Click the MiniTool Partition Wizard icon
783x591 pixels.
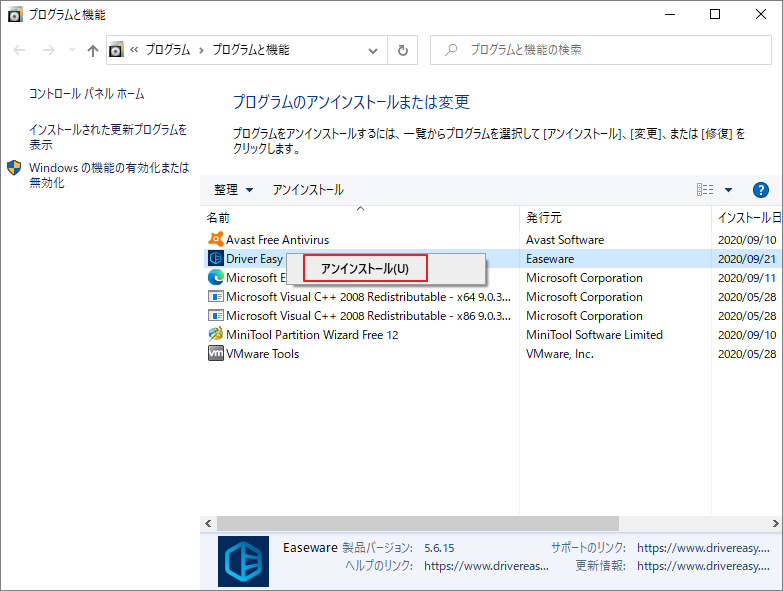(216, 334)
